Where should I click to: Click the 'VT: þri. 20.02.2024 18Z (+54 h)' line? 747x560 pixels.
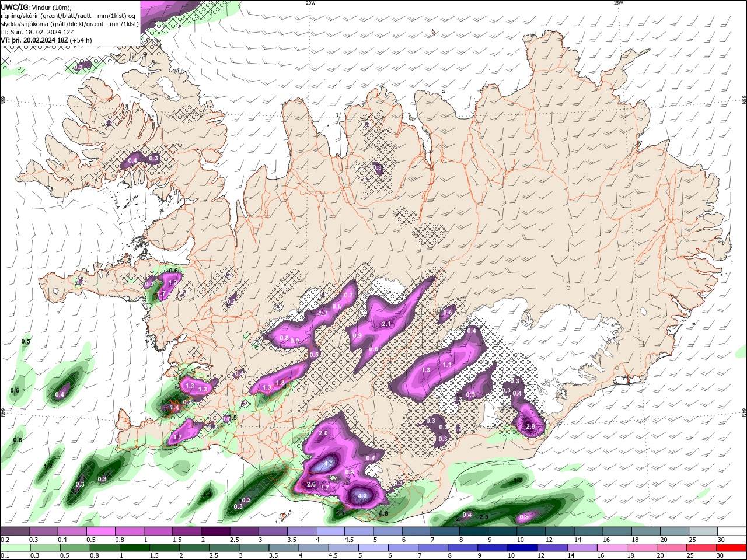pos(46,40)
